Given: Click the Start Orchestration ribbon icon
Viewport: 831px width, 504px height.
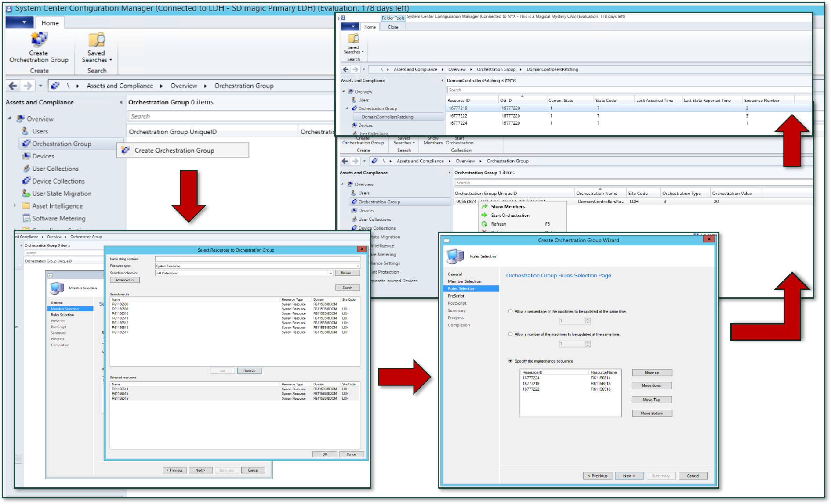Looking at the screenshot, I should (460, 140).
